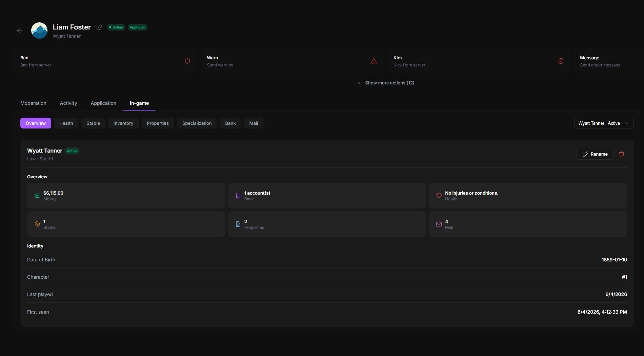Open the Mail sub-tab pill
The width and height of the screenshot is (644, 356).
pyautogui.click(x=254, y=123)
